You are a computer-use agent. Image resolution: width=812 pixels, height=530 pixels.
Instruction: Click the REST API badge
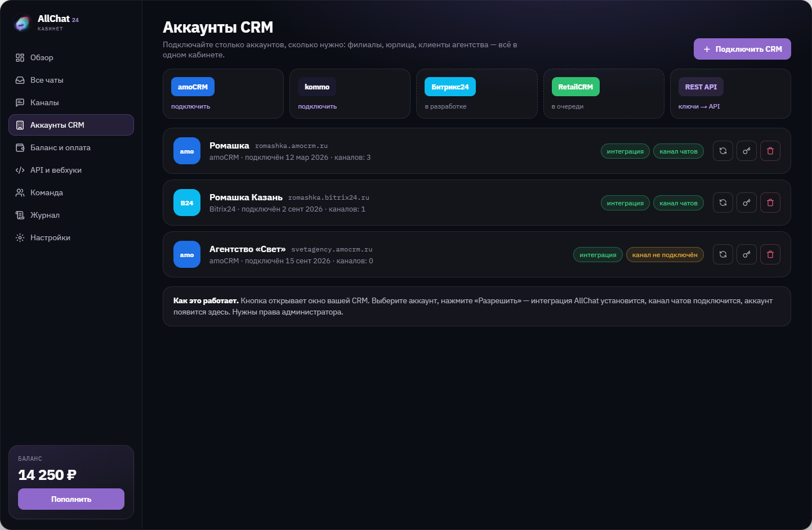701,87
